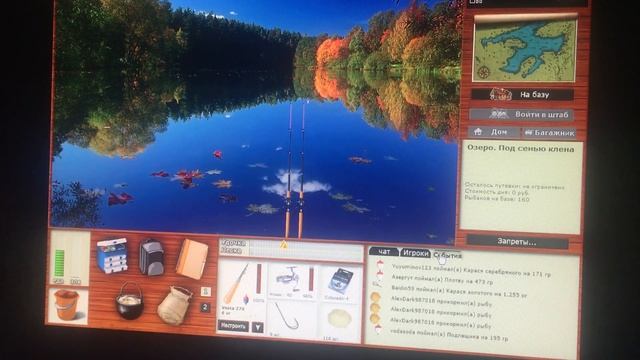Activate the light rod slot box above slot 2
The image size is (640, 360).
tap(206, 291)
